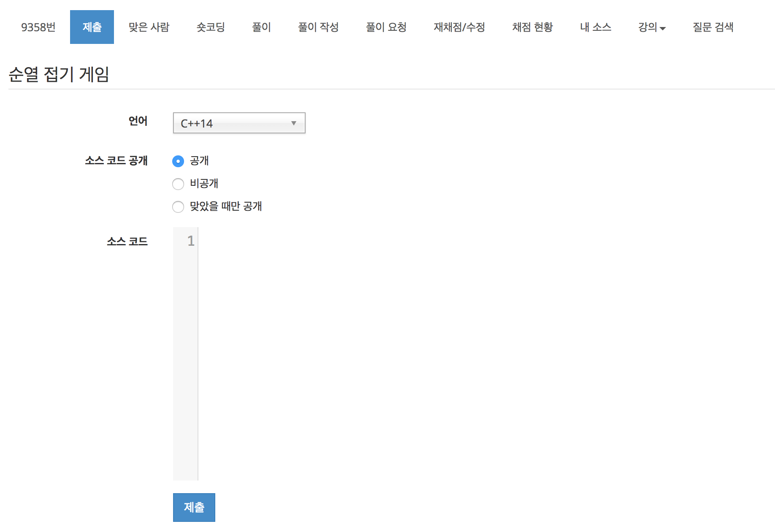Screen dimensions: 775x532
Task: Go to 재채점/수정 tab
Action: 459,27
